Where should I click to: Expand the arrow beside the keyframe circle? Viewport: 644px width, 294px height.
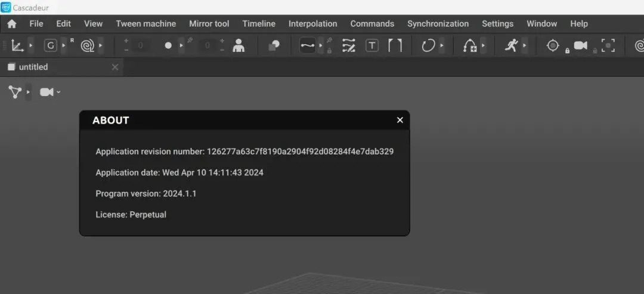pos(181,45)
